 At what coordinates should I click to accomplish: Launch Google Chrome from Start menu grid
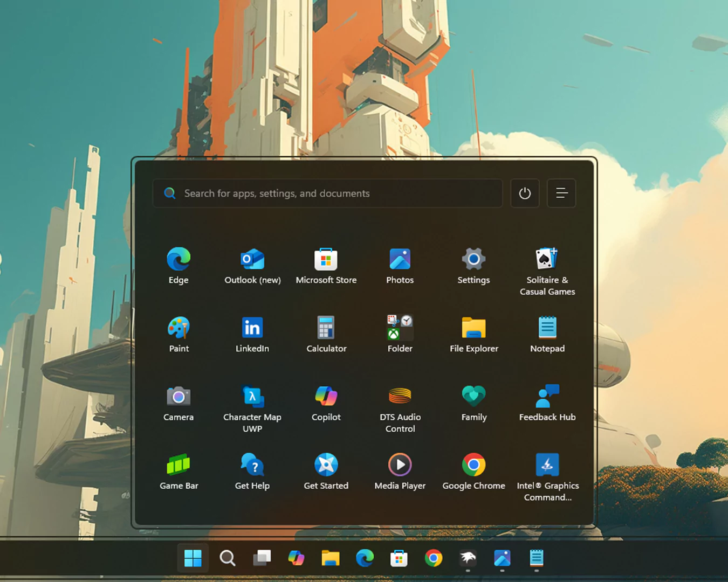click(x=474, y=472)
